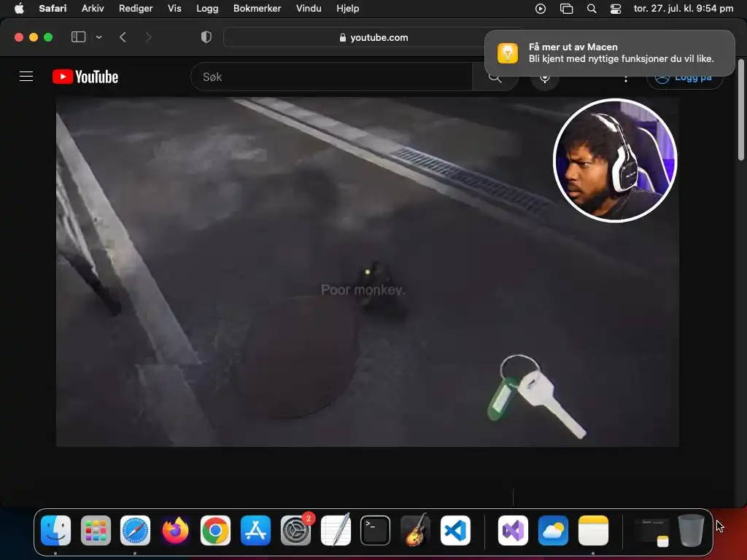Open Control Center from the menu bar
Image resolution: width=747 pixels, height=560 pixels.
[x=616, y=9]
